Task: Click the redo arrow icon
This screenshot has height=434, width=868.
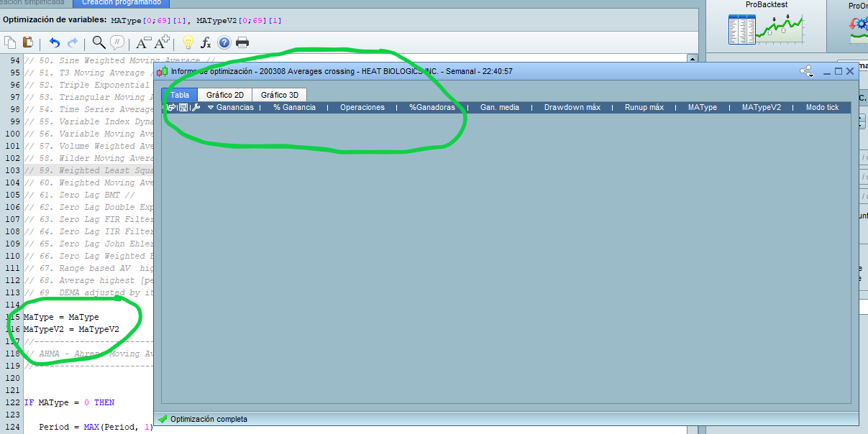Action: tap(72, 43)
